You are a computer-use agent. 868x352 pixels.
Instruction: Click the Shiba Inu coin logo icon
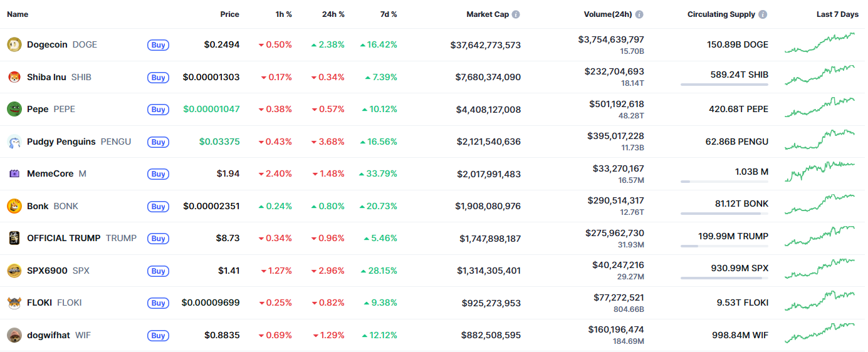point(14,77)
